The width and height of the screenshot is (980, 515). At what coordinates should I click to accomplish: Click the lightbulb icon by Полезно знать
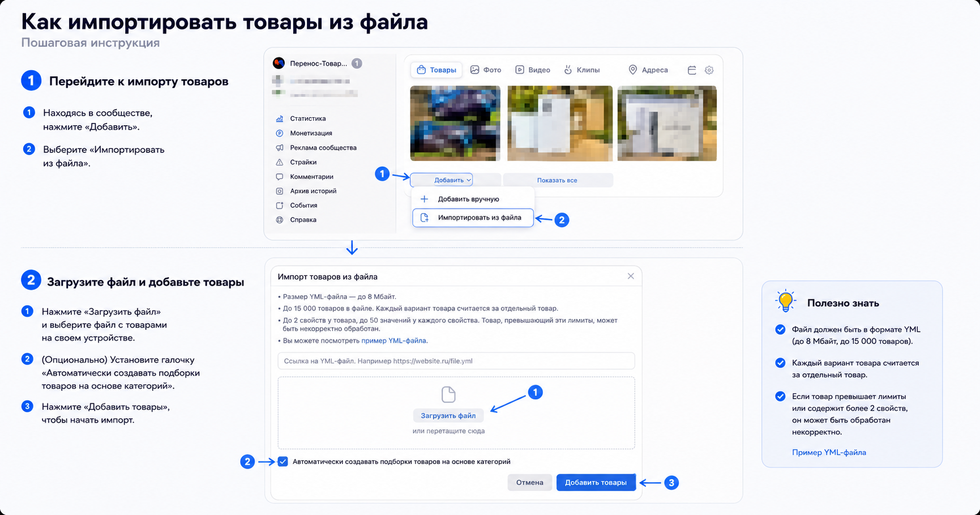785,301
